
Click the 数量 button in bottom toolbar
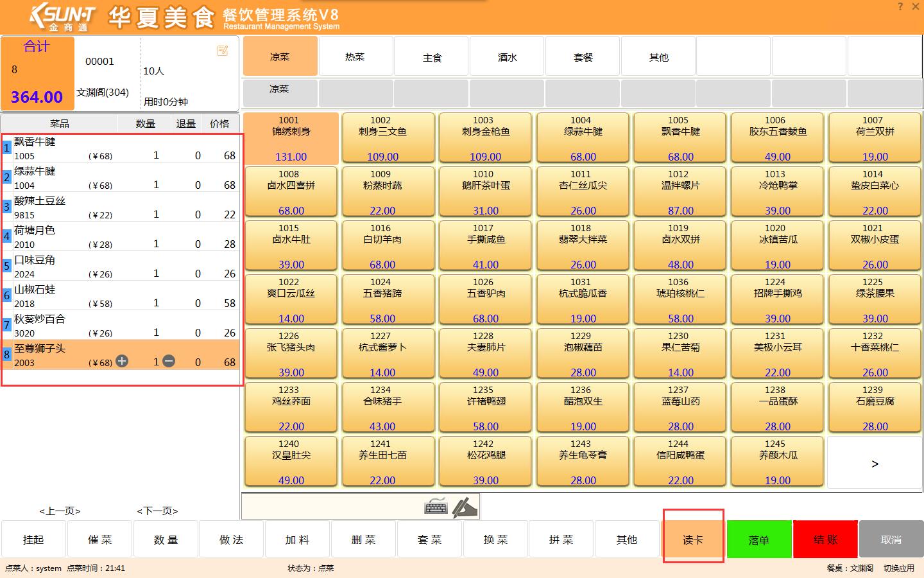point(166,539)
